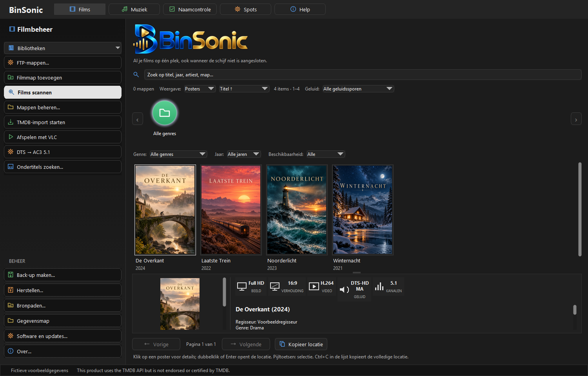Focus the search field for titel, jaar, artiest
This screenshot has width=588, height=376.
tap(363, 75)
